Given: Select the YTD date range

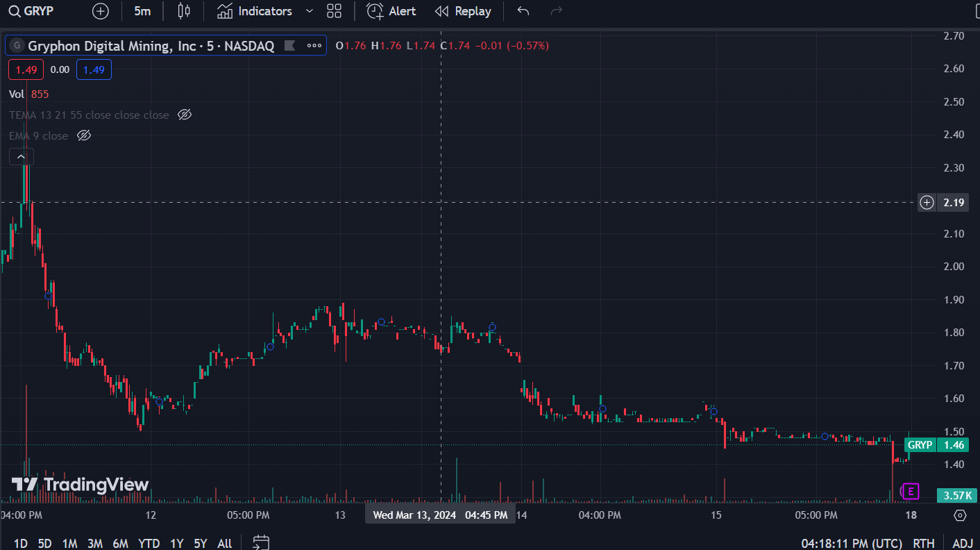Looking at the screenshot, I should pyautogui.click(x=149, y=543).
